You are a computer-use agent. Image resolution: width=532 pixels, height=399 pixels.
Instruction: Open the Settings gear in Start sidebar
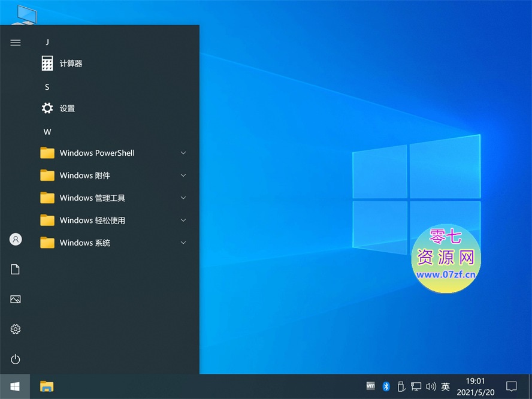point(16,329)
